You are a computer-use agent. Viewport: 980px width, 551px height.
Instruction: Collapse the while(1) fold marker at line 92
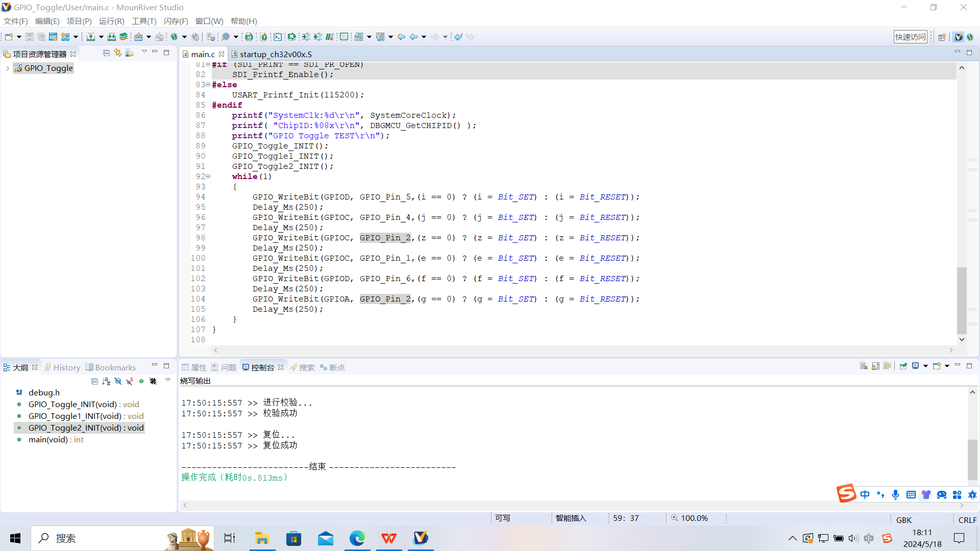click(208, 177)
